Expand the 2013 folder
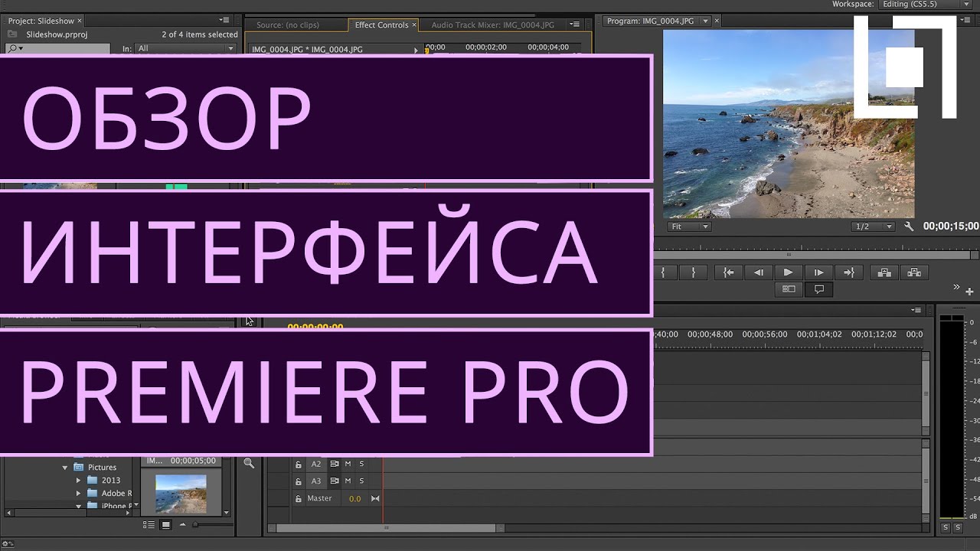Viewport: 980px width, 551px height. [78, 481]
